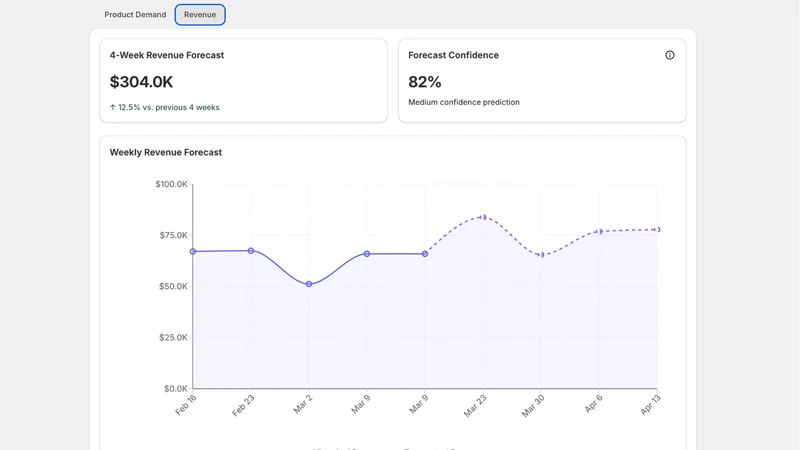Image resolution: width=800 pixels, height=450 pixels.
Task: Click the Mar 30 x-axis label
Action: pos(533,406)
